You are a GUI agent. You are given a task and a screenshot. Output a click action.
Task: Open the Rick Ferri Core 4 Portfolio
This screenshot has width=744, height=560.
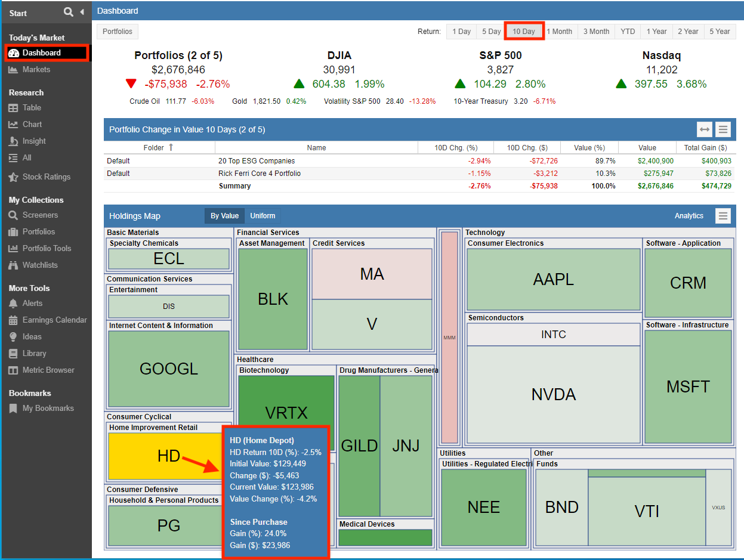tap(260, 174)
